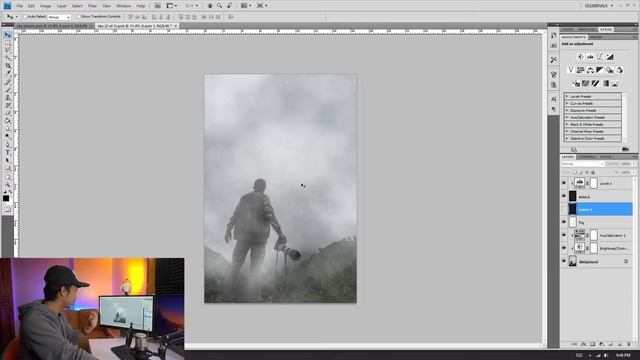640x360 pixels.
Task: Toggle Quick Mask mode button
Action: point(7,210)
